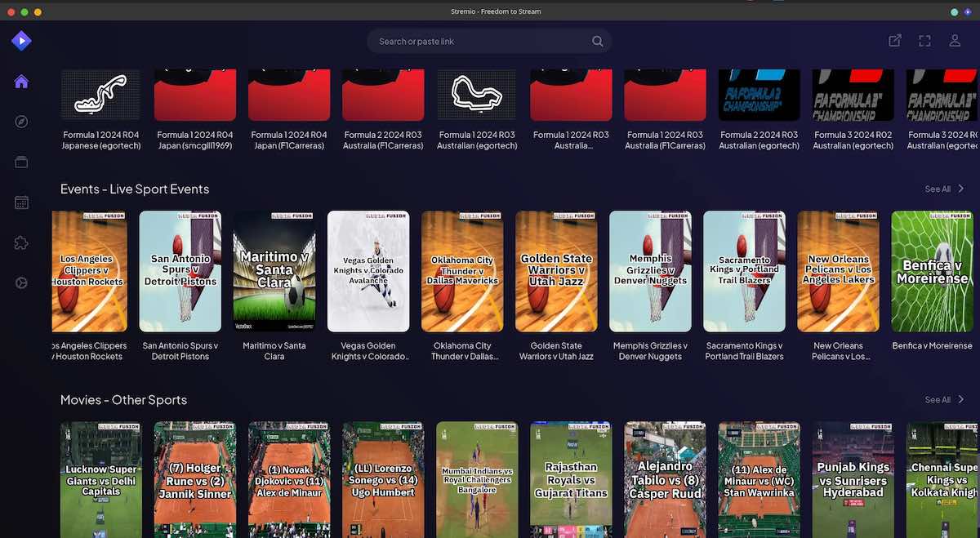Viewport: 980px width, 538px height.
Task: Click the open external link icon
Action: click(895, 41)
